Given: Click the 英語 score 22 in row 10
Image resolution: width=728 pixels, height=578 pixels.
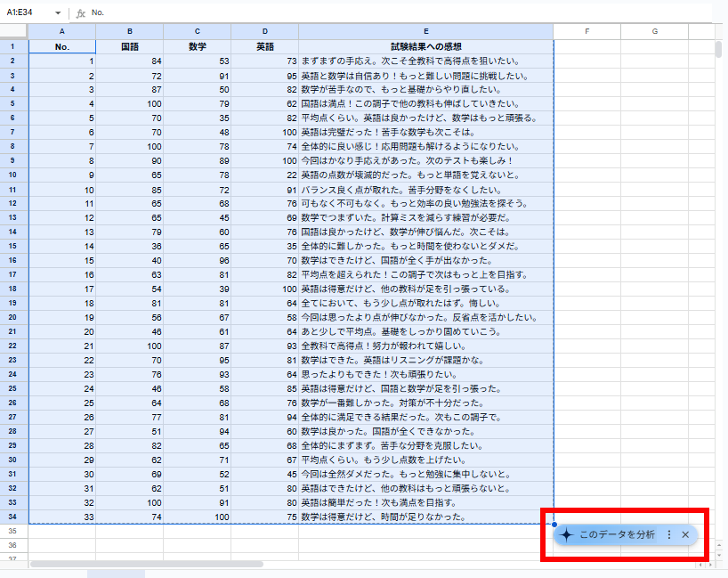Looking at the screenshot, I should pos(264,175).
